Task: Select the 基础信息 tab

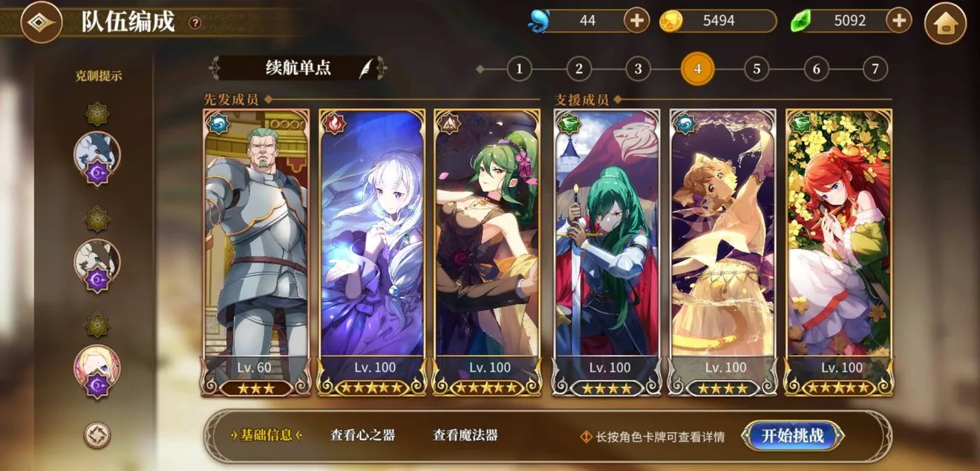Action: point(267,435)
